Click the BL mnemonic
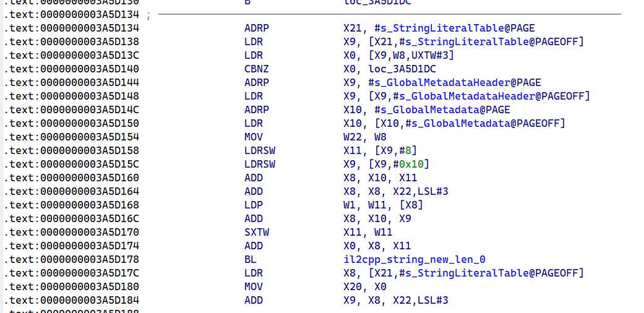644x313 pixels. [250, 260]
